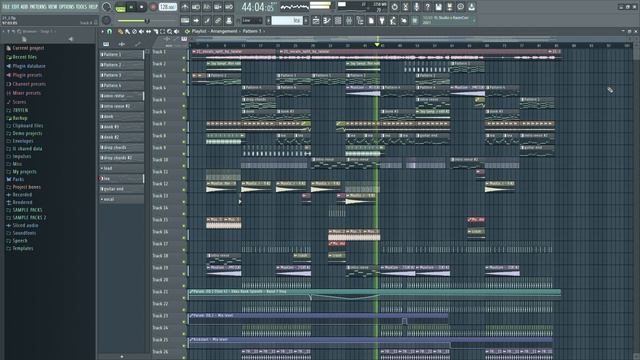Select Pattern 1 in picker

[x=122, y=54]
